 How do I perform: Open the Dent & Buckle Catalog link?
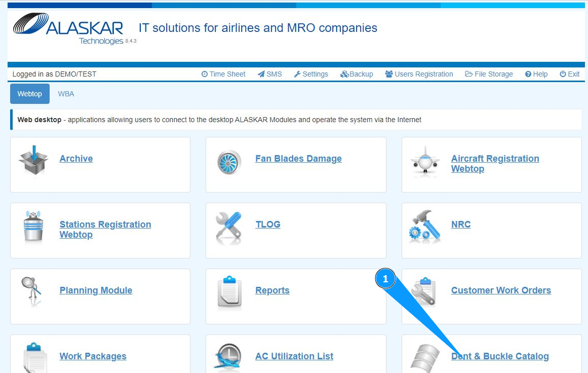coord(500,356)
